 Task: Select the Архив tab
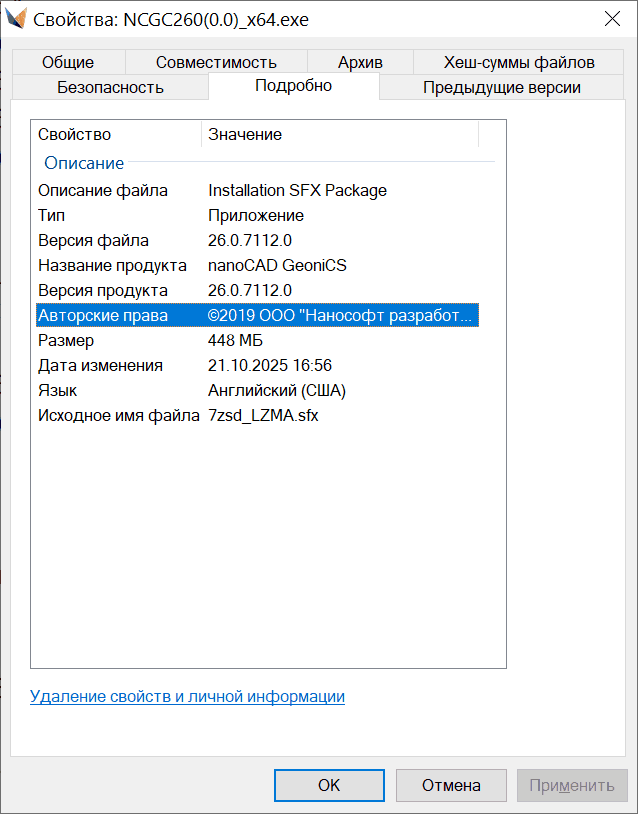click(x=360, y=62)
